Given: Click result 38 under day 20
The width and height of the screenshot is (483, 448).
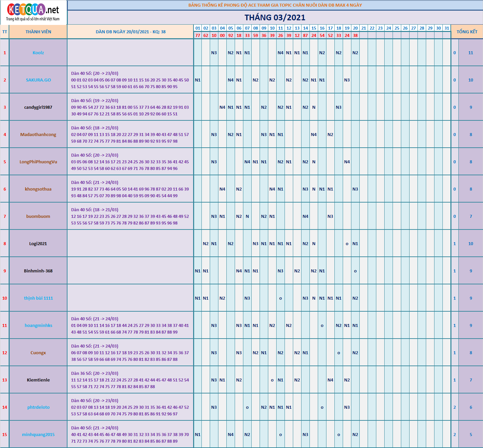Looking at the screenshot, I should pyautogui.click(x=355, y=35).
